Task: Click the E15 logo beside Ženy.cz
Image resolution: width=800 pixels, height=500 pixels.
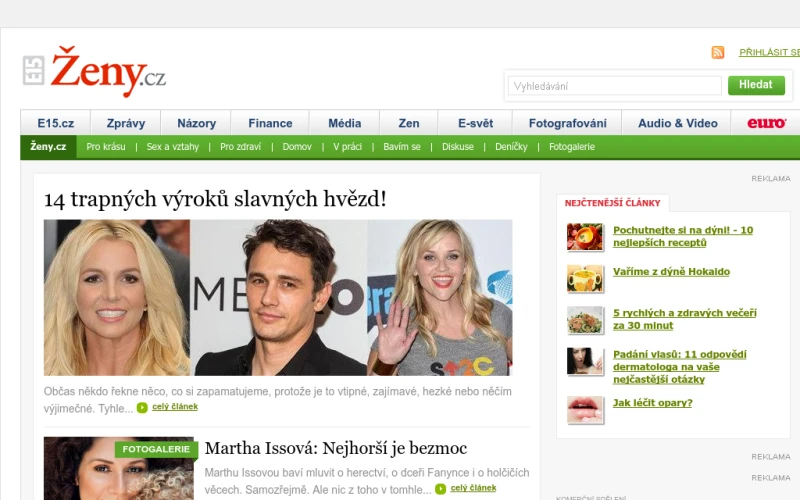Action: coord(34,70)
